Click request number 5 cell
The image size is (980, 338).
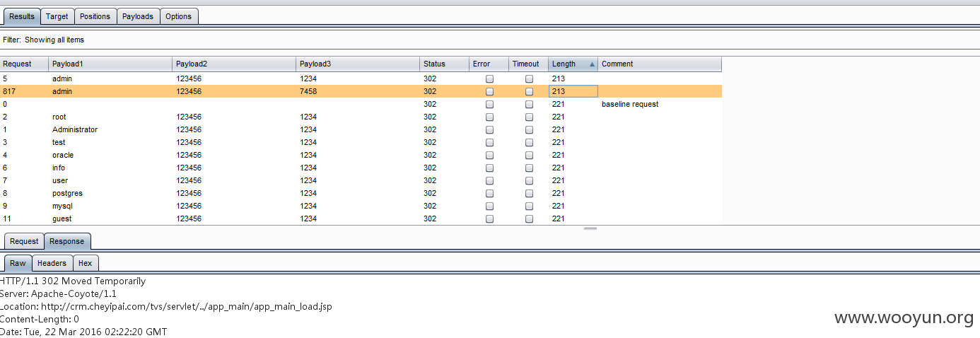(24, 78)
